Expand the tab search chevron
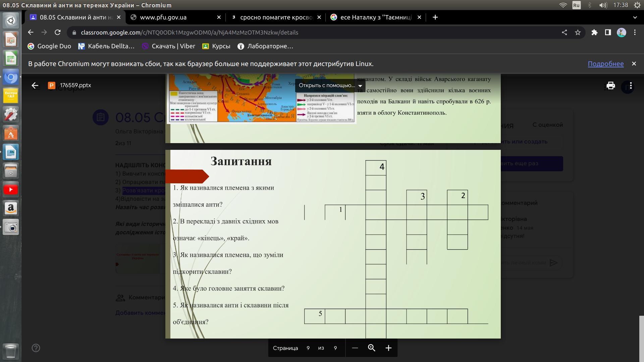Screen dimensions: 644x362 [635, 17]
